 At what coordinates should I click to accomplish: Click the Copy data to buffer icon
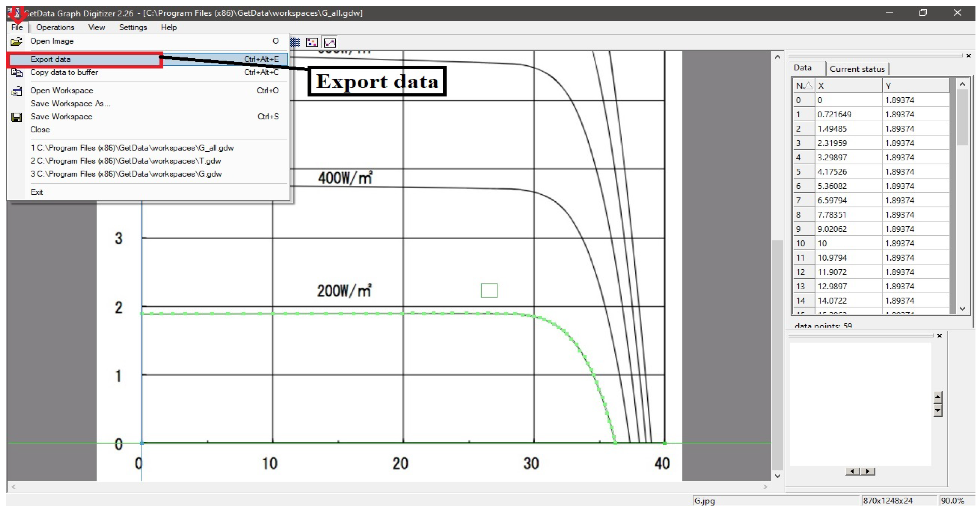pyautogui.click(x=16, y=72)
